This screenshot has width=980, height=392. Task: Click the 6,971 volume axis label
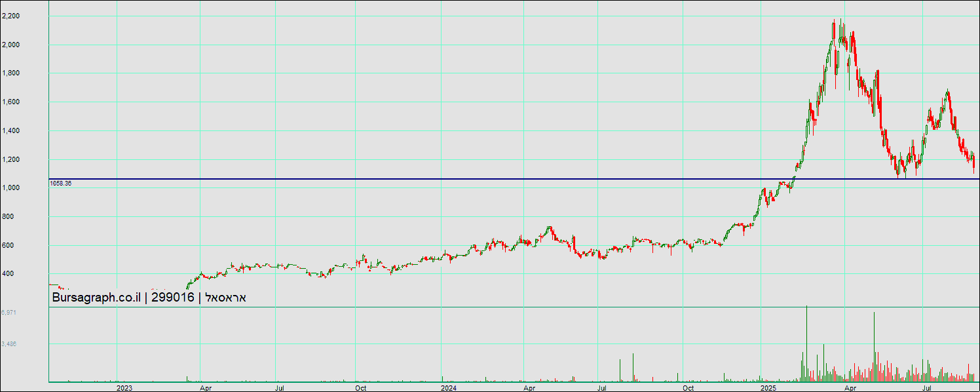[x=9, y=313]
